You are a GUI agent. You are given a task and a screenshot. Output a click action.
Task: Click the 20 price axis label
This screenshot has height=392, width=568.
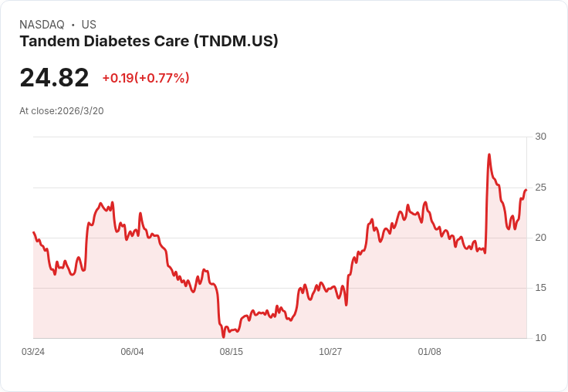tap(540, 238)
